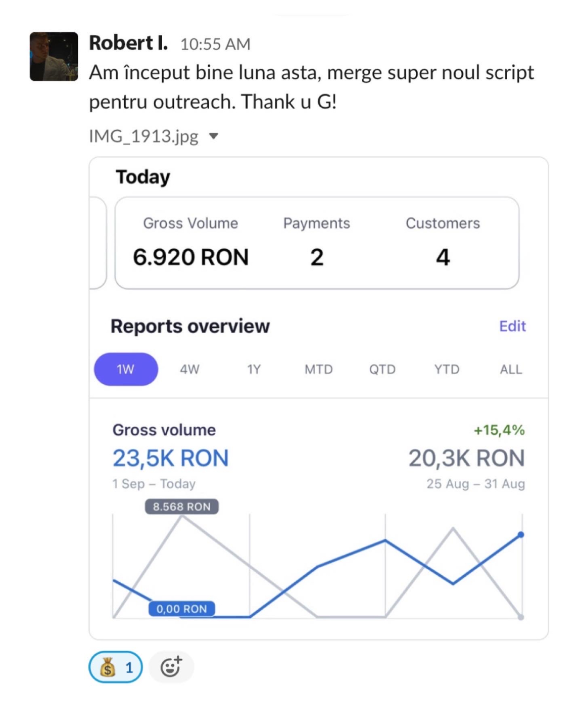582x728 pixels.
Task: Open Robert I. sender name profile
Action: pos(128,43)
